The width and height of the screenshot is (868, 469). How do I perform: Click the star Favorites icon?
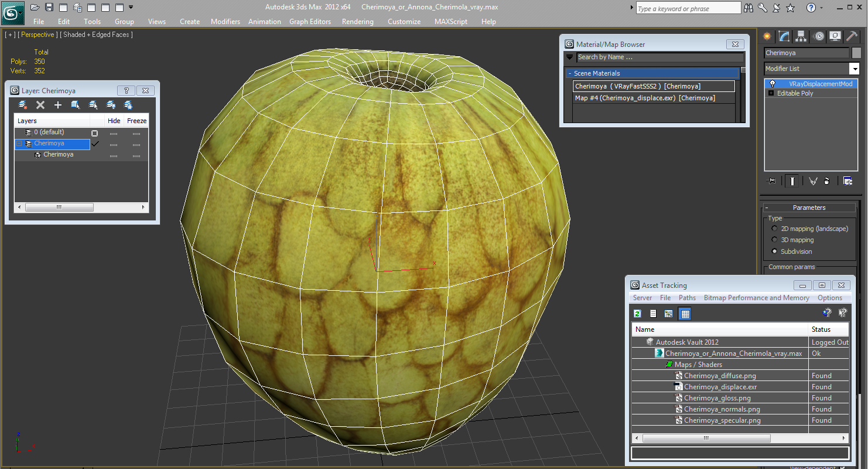point(790,8)
